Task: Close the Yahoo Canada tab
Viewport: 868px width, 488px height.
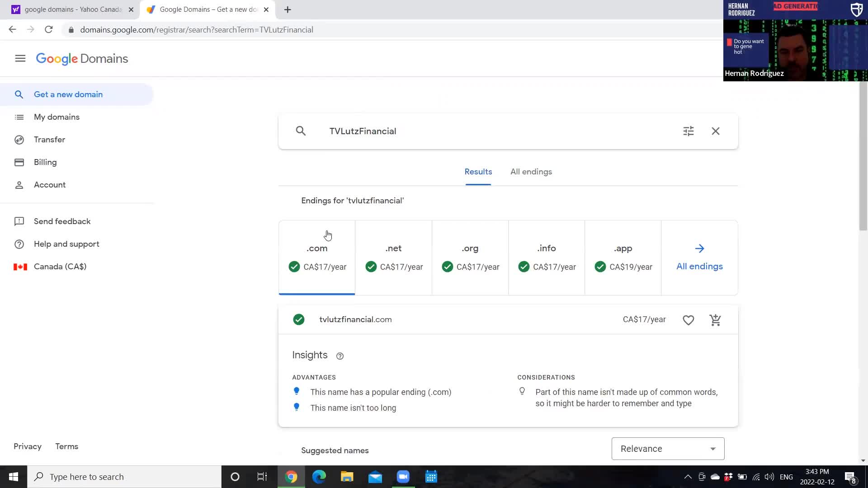Action: pyautogui.click(x=131, y=9)
